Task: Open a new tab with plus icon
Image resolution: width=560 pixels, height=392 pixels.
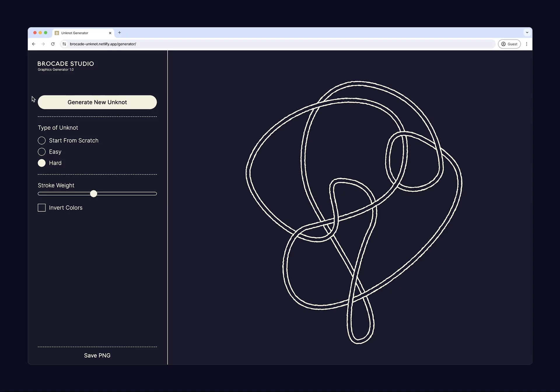Action: coord(119,33)
